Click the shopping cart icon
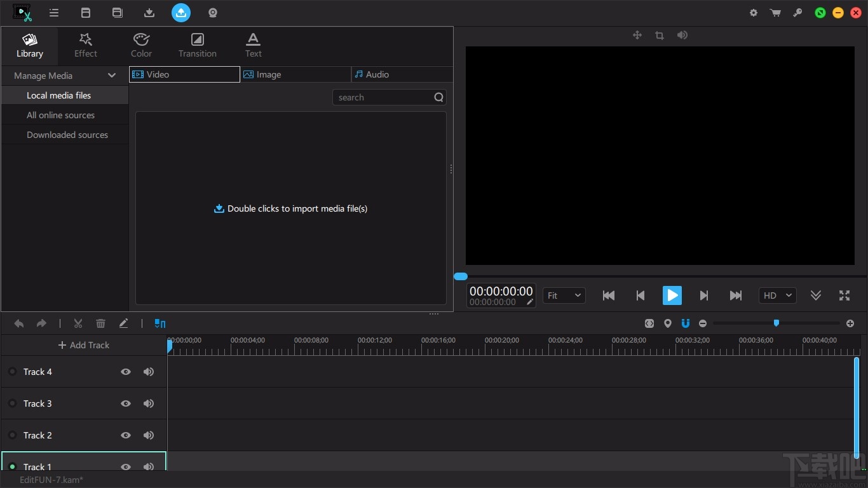The image size is (868, 488). pos(775,13)
